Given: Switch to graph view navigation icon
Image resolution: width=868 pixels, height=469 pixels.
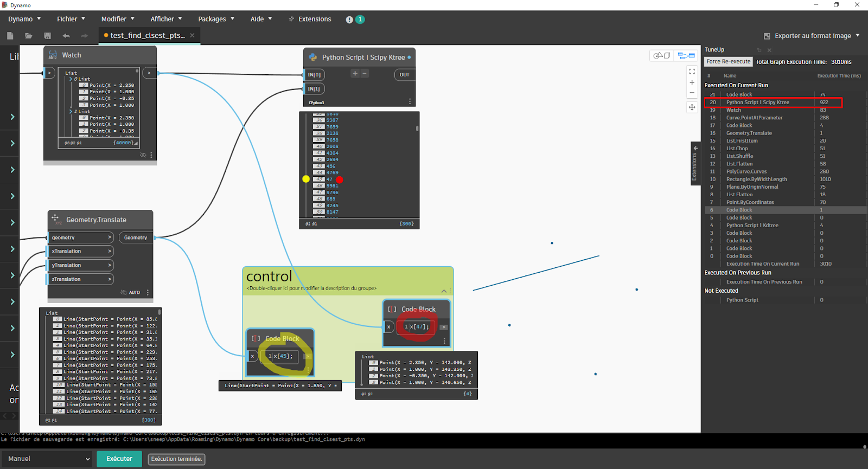Looking at the screenshot, I should (x=686, y=55).
